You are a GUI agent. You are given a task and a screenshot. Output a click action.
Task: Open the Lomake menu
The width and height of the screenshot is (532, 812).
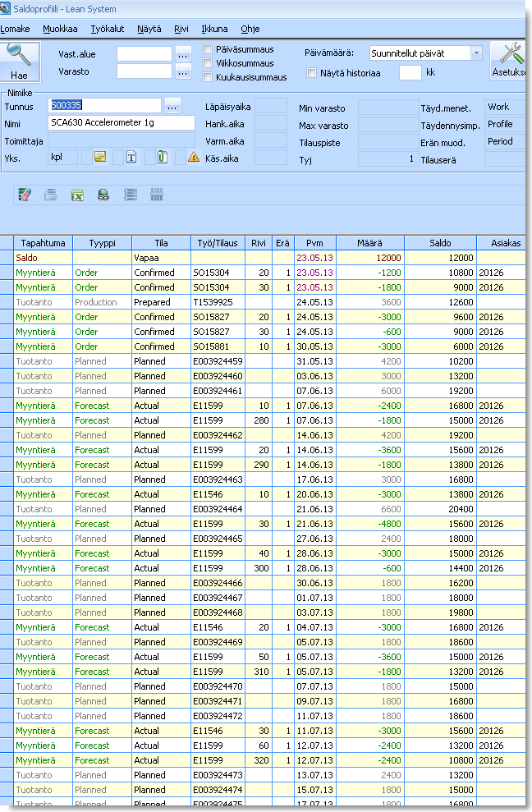tap(15, 29)
